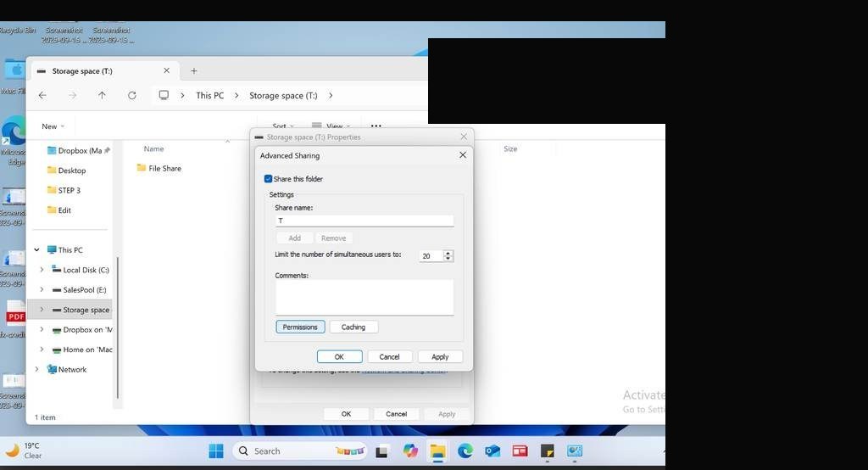Collapse the This PC tree node
Viewport: 868px width, 470px height.
(36, 250)
